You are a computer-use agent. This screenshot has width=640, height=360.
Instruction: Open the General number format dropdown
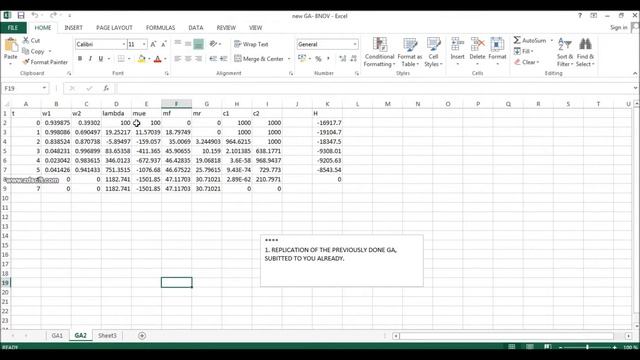tap(355, 44)
